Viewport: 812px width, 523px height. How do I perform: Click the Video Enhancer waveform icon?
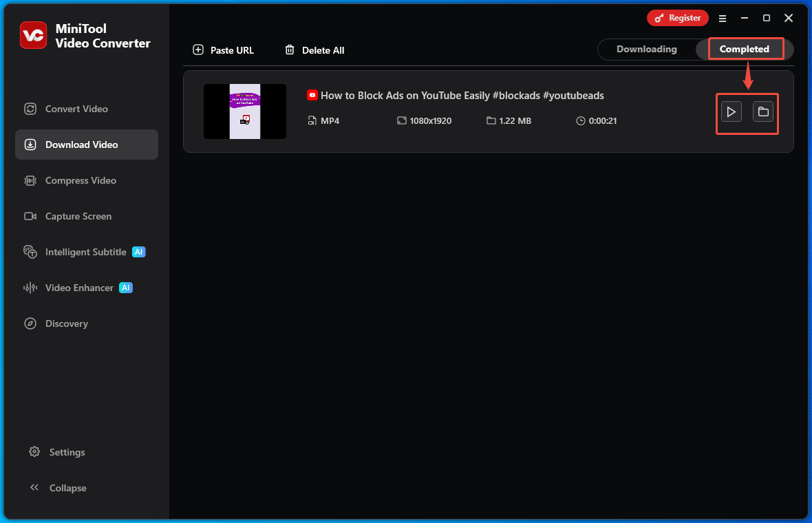click(x=30, y=288)
